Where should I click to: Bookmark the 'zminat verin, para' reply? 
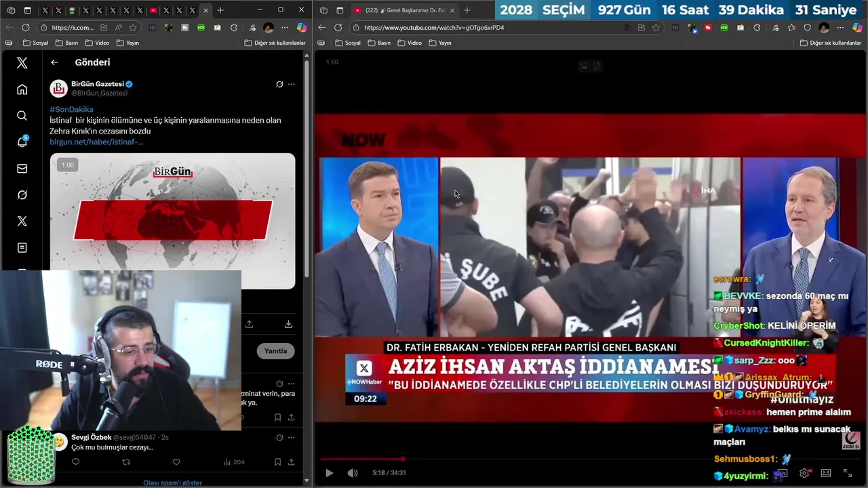[x=277, y=418]
